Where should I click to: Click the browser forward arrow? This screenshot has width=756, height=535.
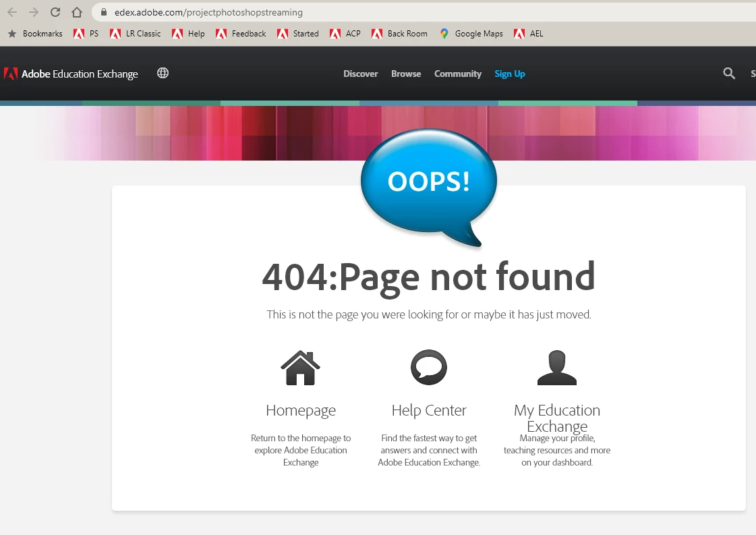pos(33,12)
